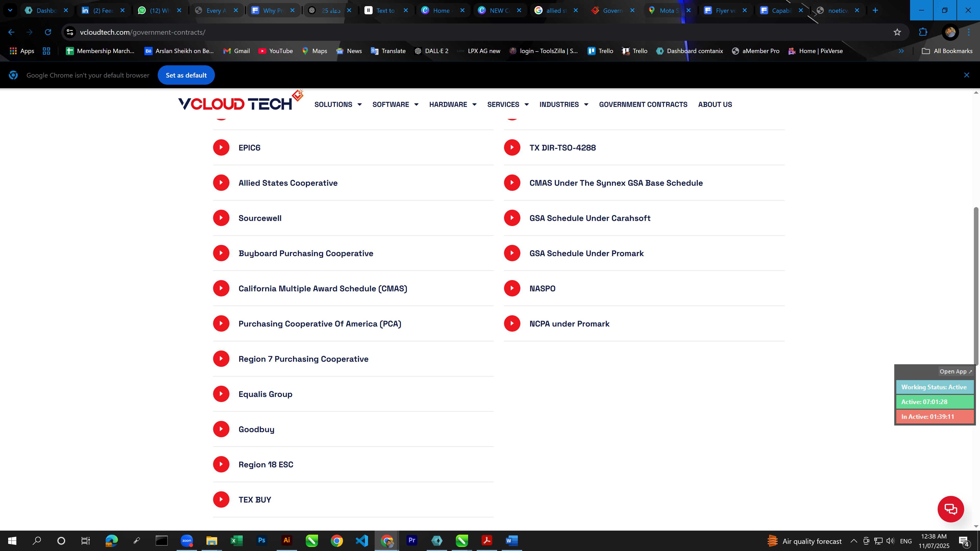Open California Multiple Award Schedule (CMAS) link

(323, 288)
